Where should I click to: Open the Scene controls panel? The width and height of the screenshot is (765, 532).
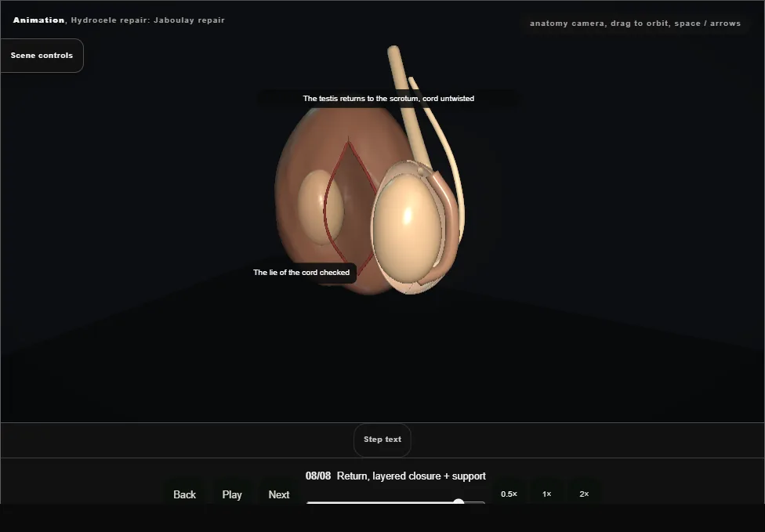point(42,56)
